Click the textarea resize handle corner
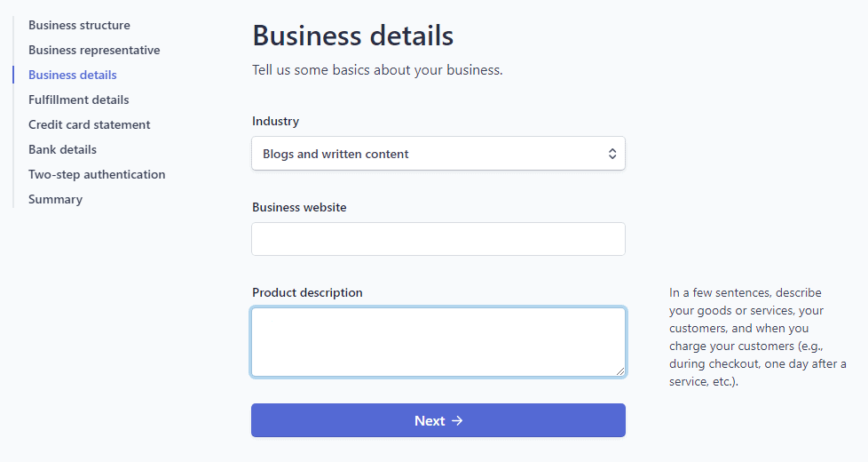Viewport: 868px width, 462px height. click(x=620, y=371)
